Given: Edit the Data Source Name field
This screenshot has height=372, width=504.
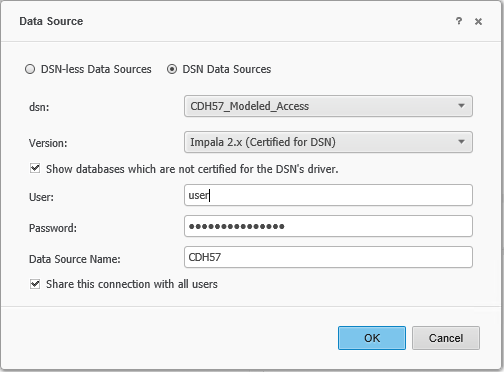Looking at the screenshot, I should (328, 257).
